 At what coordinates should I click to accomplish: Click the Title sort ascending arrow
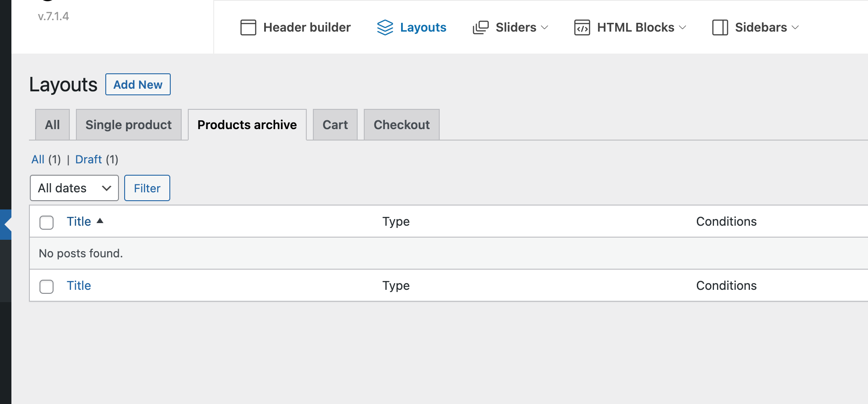[x=100, y=221]
